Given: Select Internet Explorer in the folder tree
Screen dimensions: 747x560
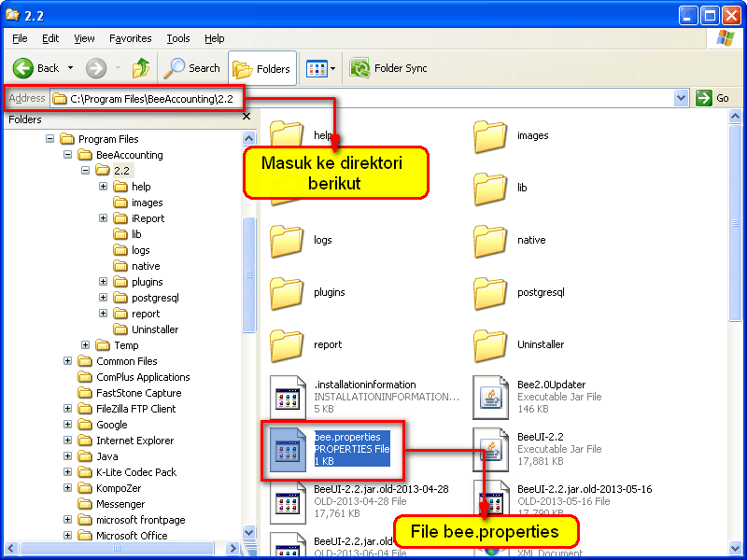Looking at the screenshot, I should pos(126,441).
